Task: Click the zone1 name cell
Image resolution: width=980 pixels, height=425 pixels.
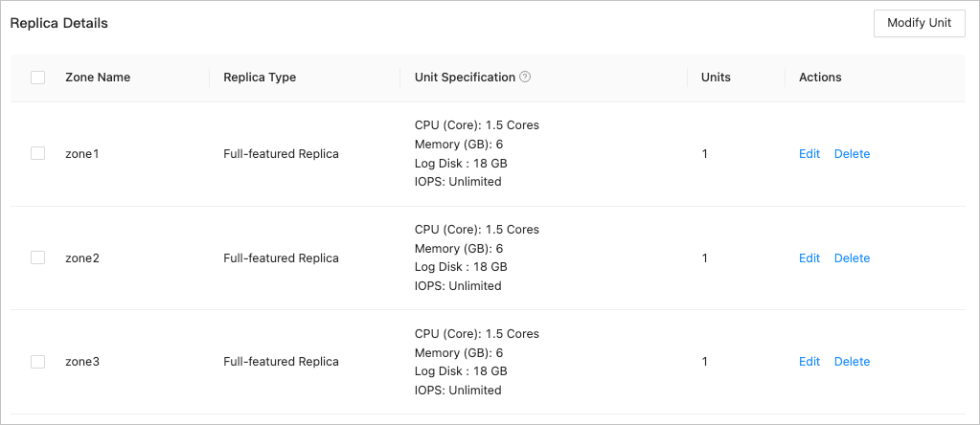Action: pyautogui.click(x=82, y=154)
